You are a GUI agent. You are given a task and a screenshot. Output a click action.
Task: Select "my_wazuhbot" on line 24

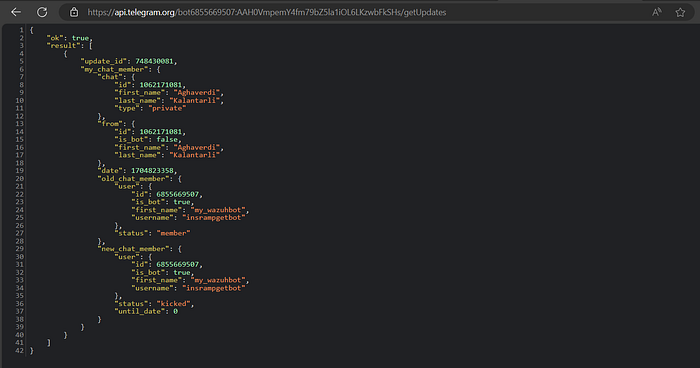click(x=218, y=210)
